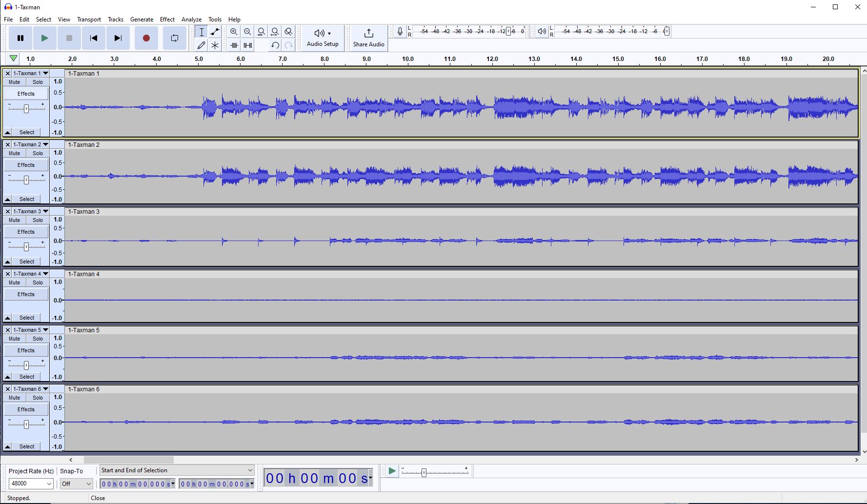This screenshot has width=867, height=504.
Task: Click the horizontal scrollbar thumb
Action: pos(129,460)
